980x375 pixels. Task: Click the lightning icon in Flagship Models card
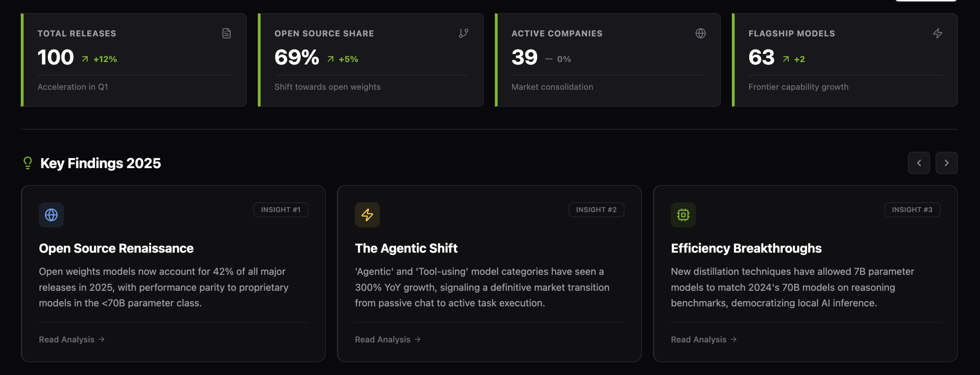tap(938, 33)
